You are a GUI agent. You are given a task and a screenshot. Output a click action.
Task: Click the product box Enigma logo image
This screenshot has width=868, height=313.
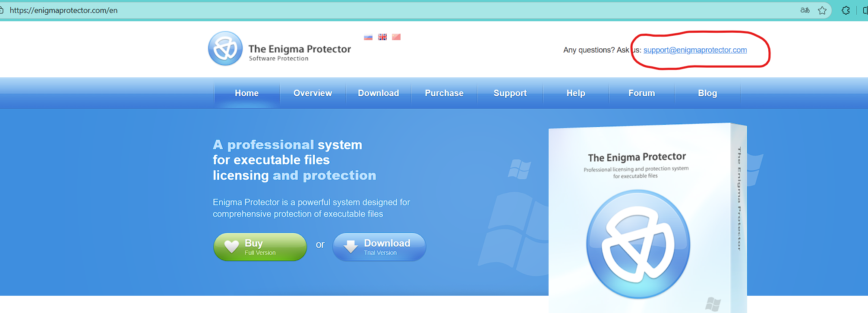click(x=638, y=244)
